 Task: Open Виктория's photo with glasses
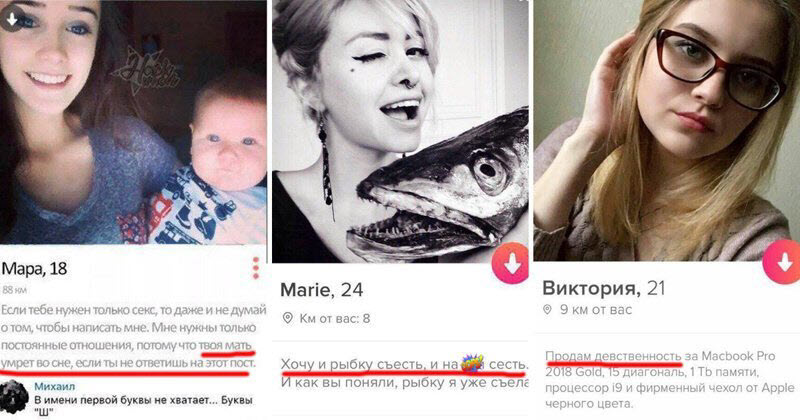coord(667,130)
